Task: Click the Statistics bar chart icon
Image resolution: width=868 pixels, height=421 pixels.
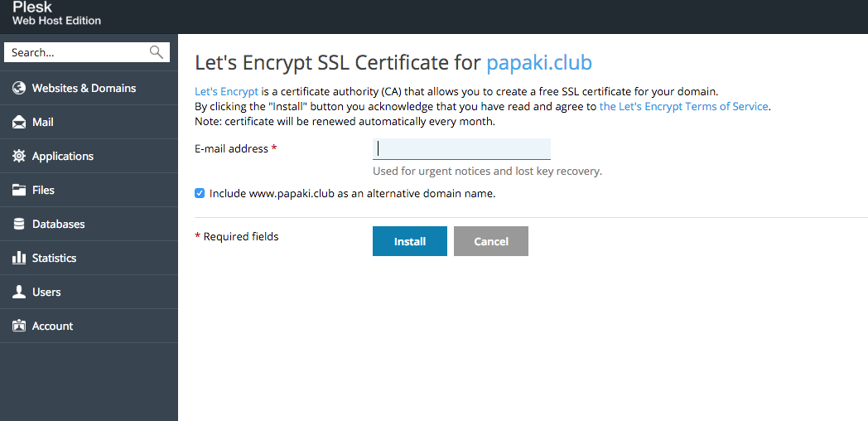Action: pos(19,258)
